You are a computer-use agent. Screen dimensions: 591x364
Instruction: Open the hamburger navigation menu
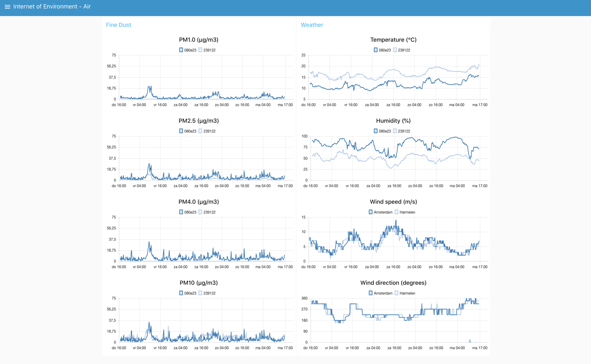[x=7, y=7]
